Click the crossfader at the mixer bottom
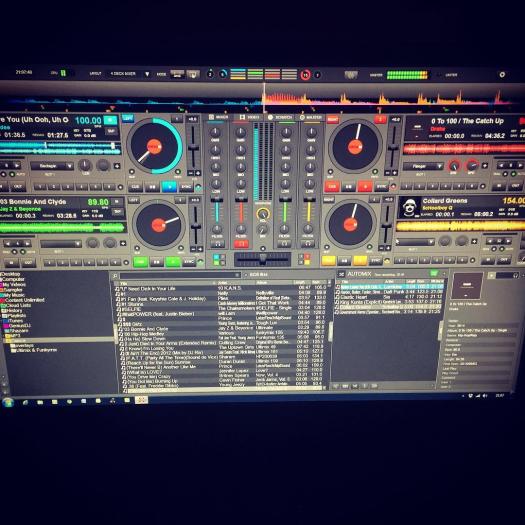 click(262, 258)
